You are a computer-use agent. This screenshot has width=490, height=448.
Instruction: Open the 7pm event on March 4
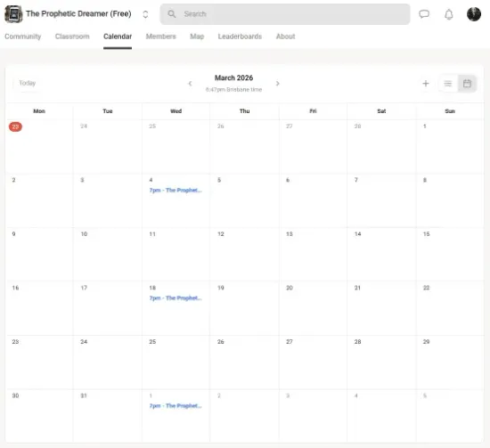176,191
